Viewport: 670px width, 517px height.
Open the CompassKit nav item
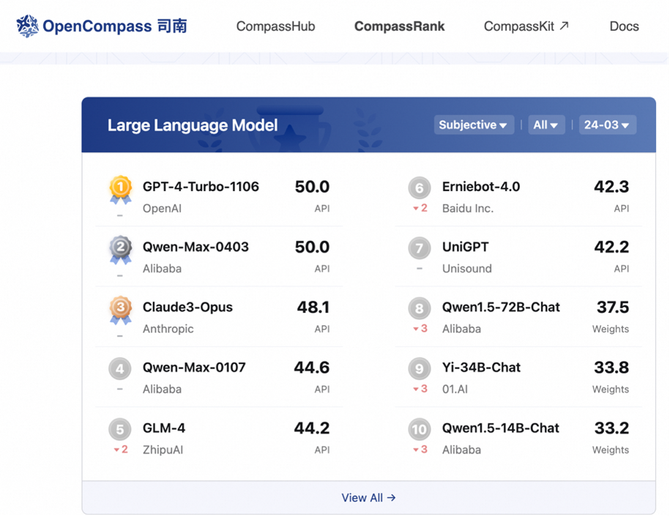click(x=526, y=26)
